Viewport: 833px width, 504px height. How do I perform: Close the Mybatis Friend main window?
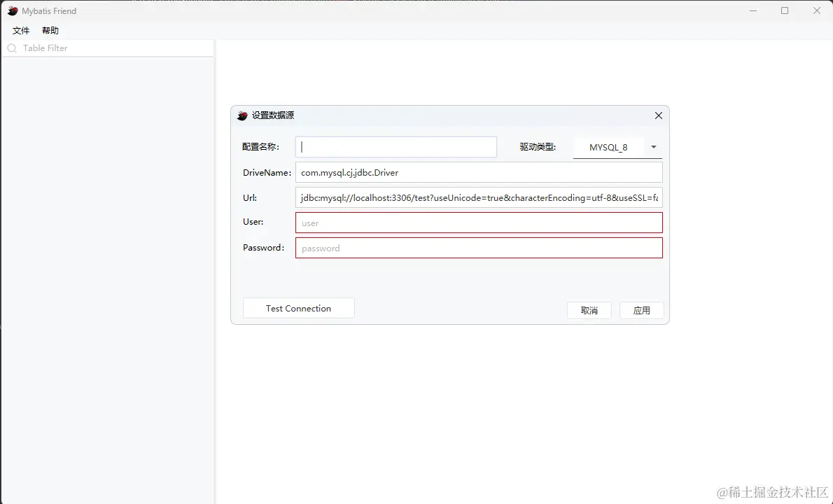coord(816,10)
